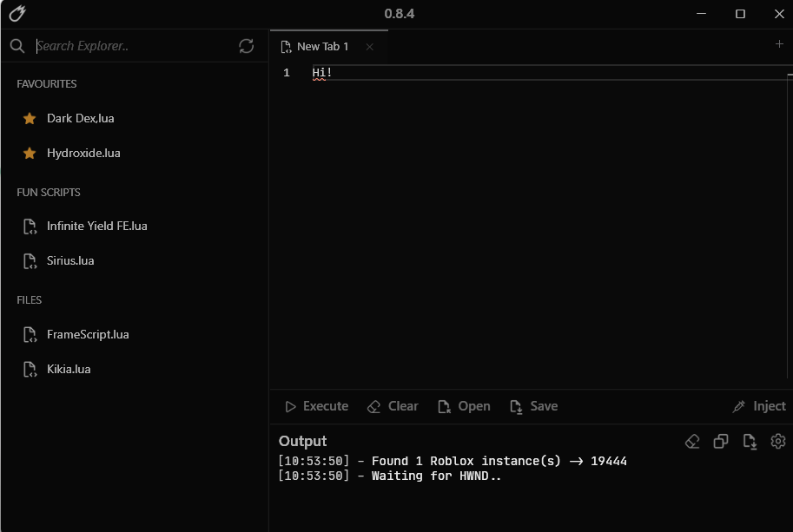The image size is (793, 532).
Task: Click the search magnifier icon
Action: click(17, 46)
